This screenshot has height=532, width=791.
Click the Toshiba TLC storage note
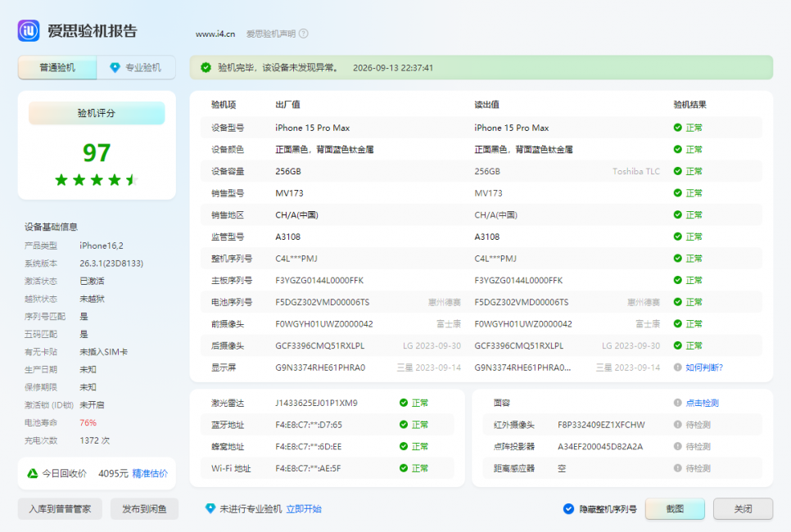[x=636, y=171]
